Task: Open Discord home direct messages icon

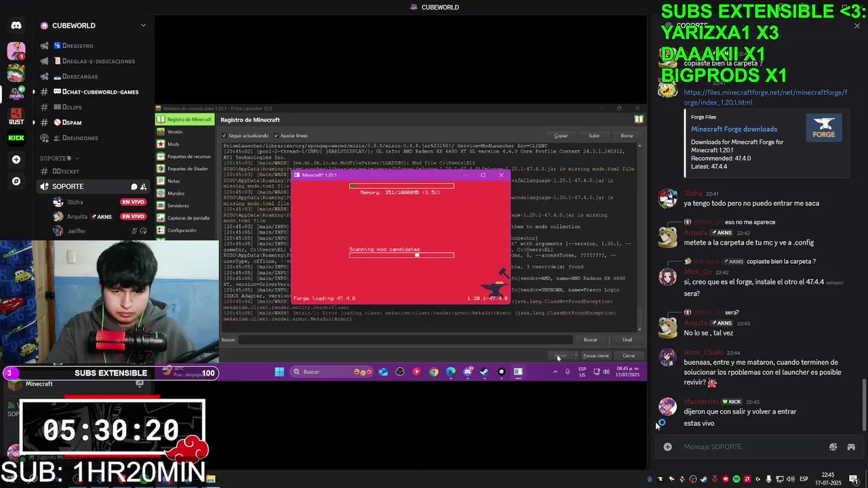Action: click(x=16, y=26)
